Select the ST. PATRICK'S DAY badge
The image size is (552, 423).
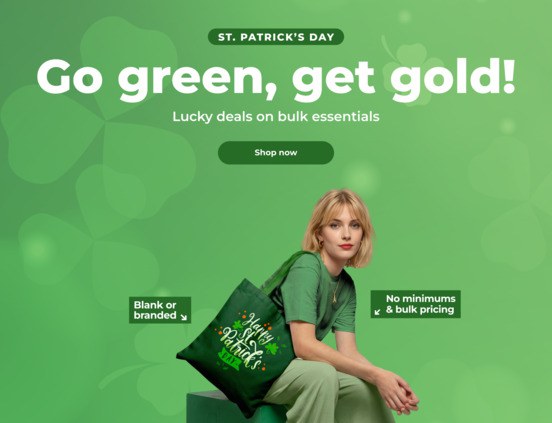tap(276, 37)
